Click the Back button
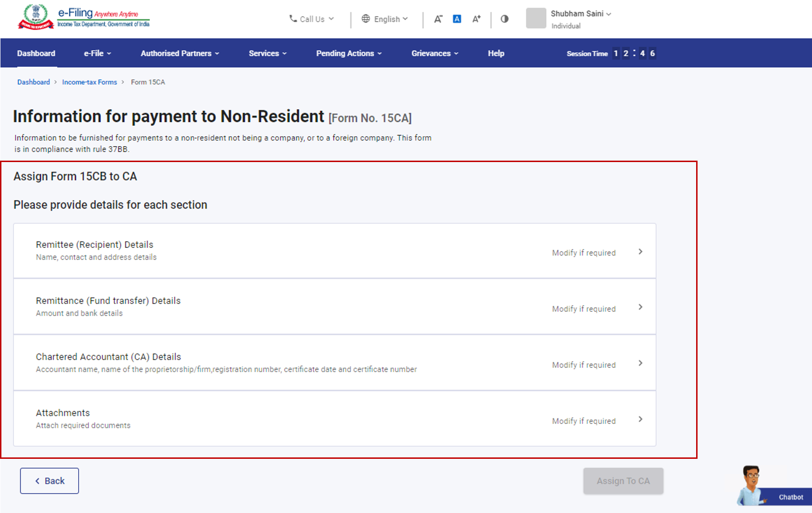Viewport: 812px width, 513px height. 49,481
